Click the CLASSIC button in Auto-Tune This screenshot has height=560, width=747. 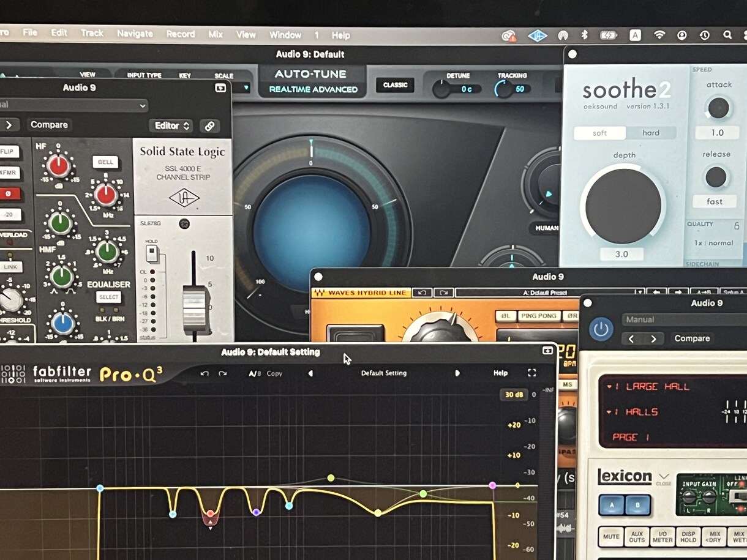(x=395, y=85)
